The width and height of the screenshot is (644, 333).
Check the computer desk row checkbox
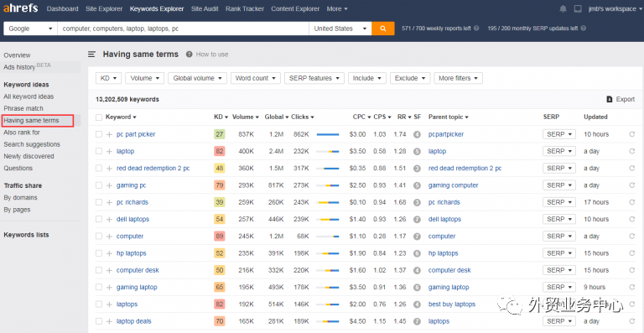click(x=99, y=270)
